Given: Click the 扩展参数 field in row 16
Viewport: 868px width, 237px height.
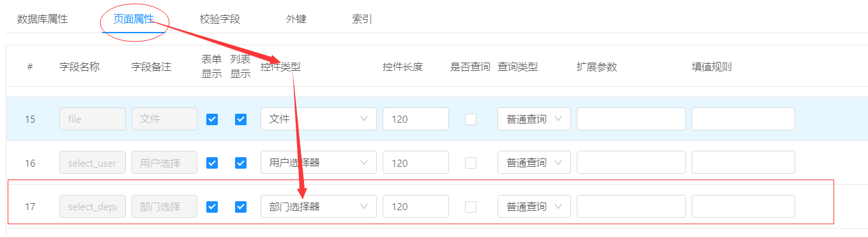Looking at the screenshot, I should (631, 163).
